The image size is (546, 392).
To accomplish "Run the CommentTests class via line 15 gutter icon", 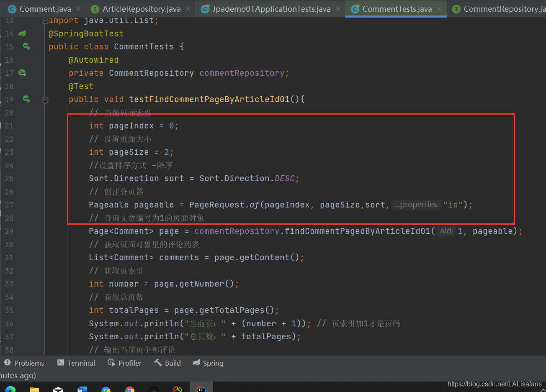I will pos(26,46).
